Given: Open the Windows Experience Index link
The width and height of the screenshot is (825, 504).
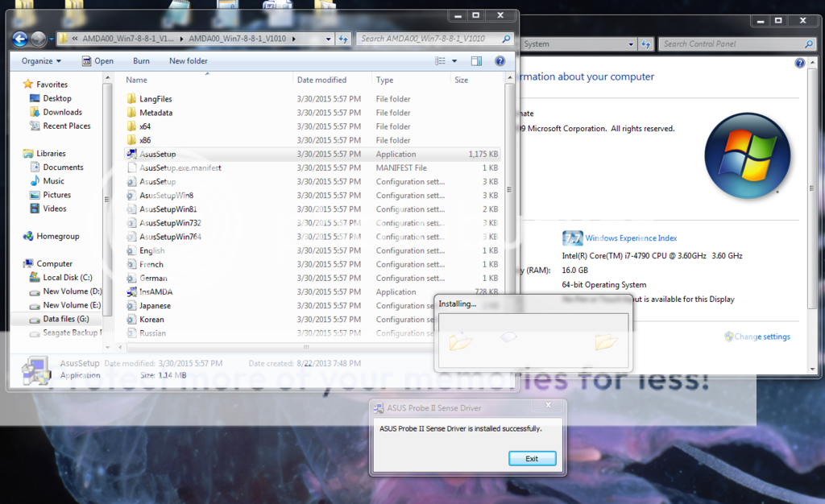Looking at the screenshot, I should (631, 238).
